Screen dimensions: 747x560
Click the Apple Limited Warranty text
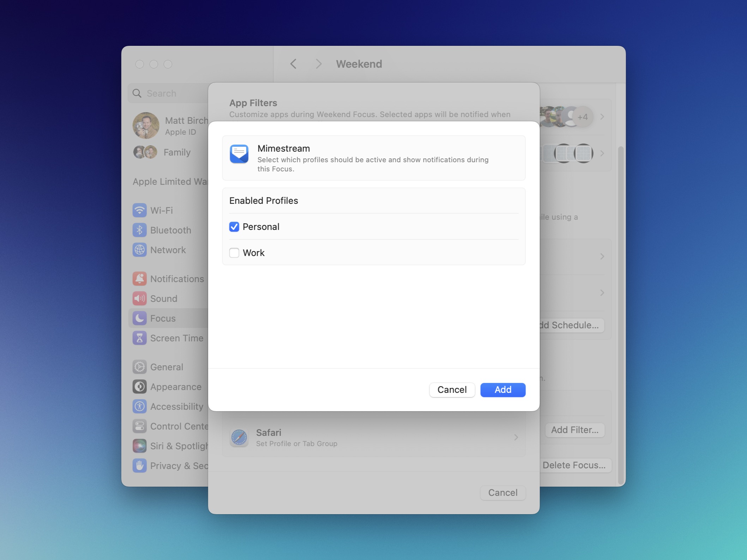pos(170,181)
